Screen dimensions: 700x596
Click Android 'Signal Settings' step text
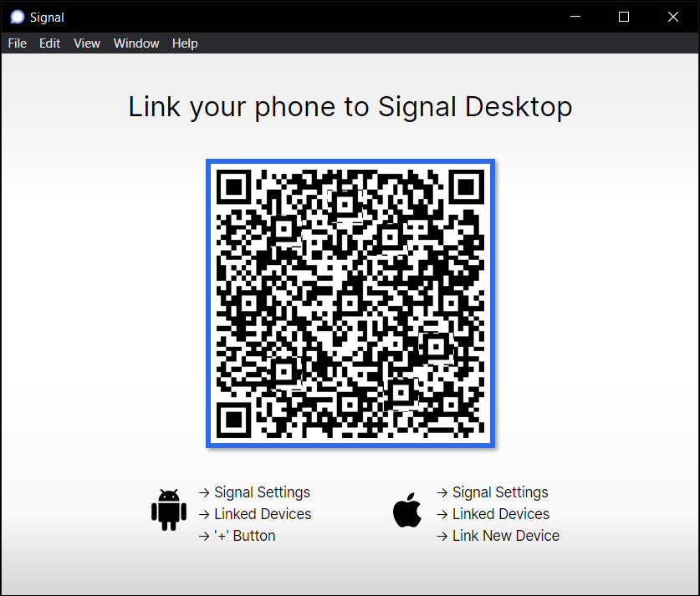pos(262,492)
